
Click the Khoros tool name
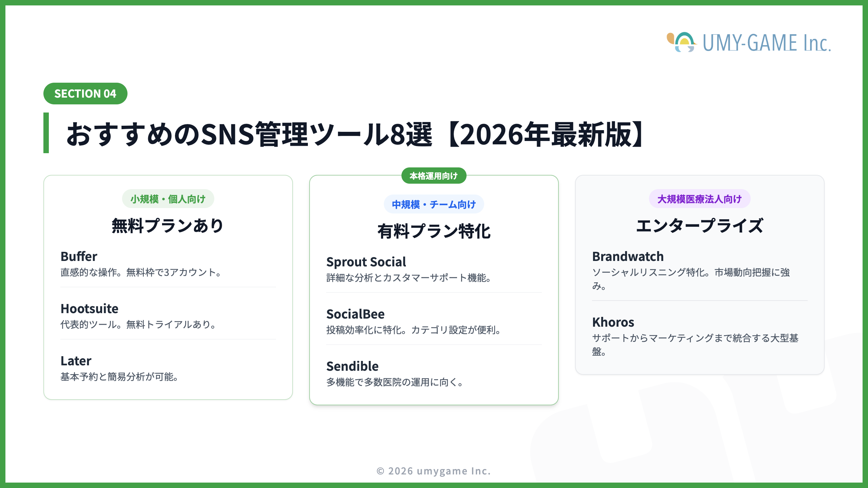tap(613, 322)
